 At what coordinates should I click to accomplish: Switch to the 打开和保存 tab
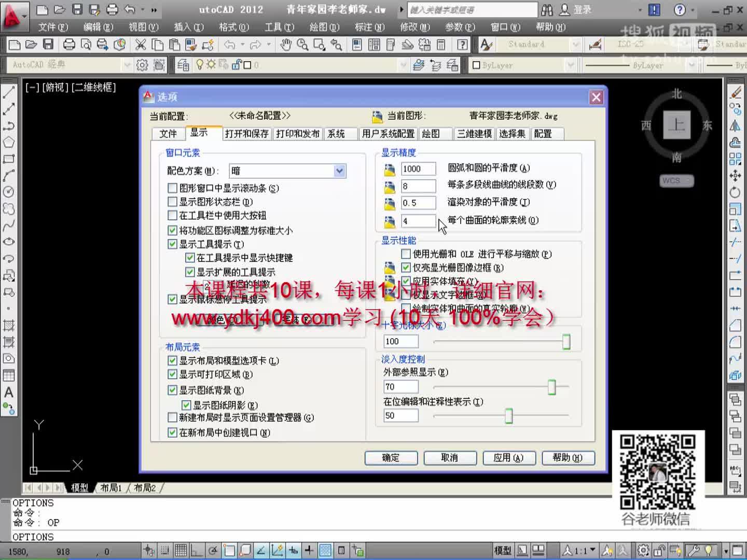click(246, 134)
